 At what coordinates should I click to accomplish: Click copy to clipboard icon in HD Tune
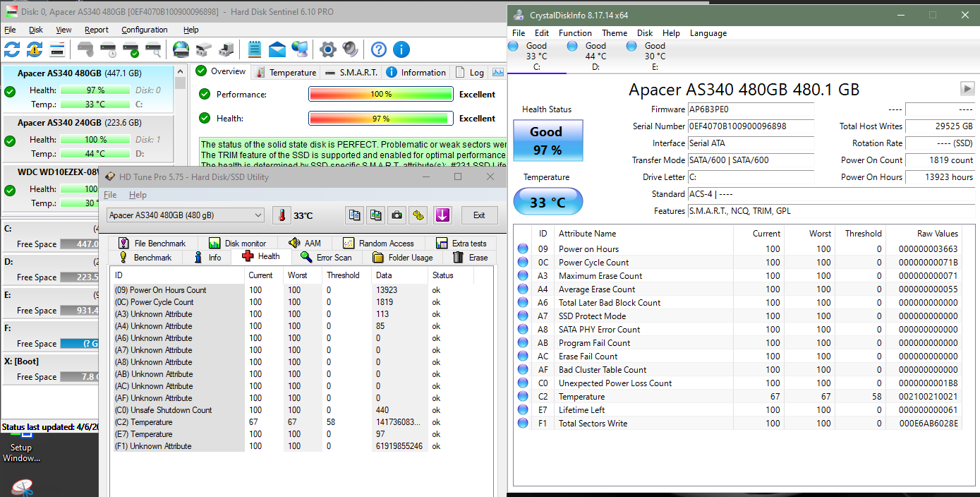pos(355,215)
